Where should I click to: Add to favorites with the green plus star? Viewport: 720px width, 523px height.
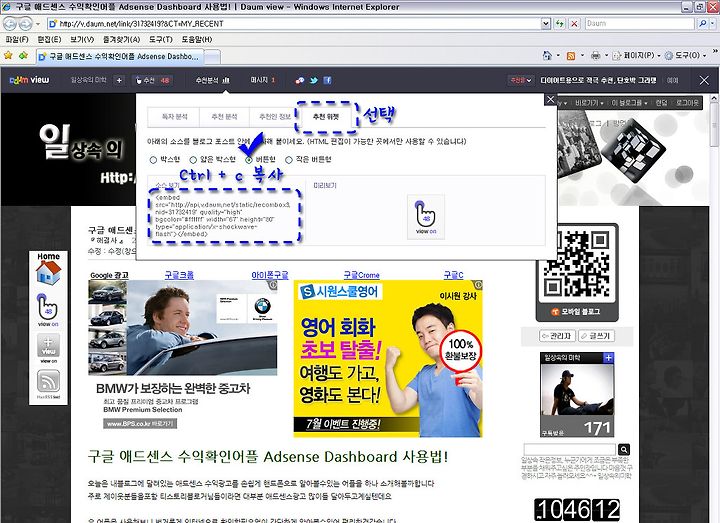point(23,56)
